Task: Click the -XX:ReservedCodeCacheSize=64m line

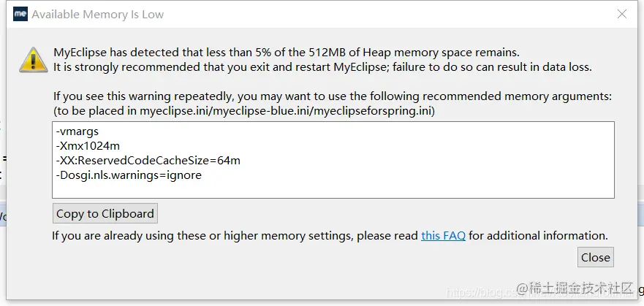Action: coord(148,161)
